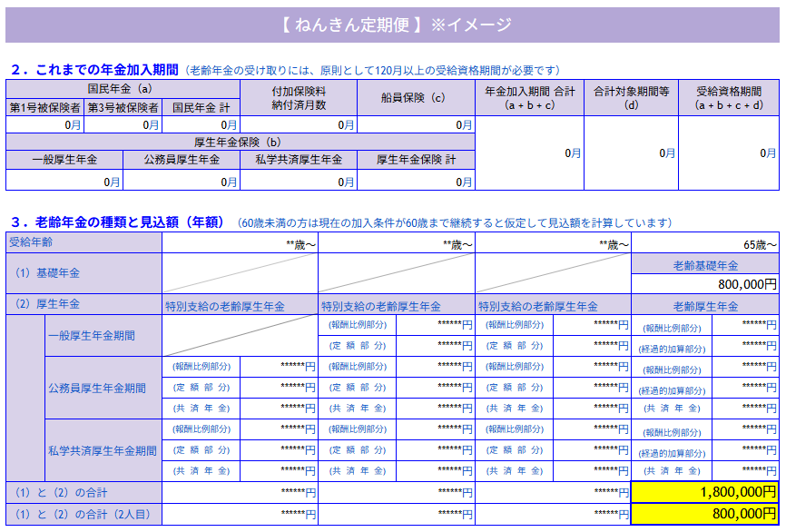Screen dimensions: 786x532
Task: Click the 国民年金 (a) header cell
Action: 123,89
